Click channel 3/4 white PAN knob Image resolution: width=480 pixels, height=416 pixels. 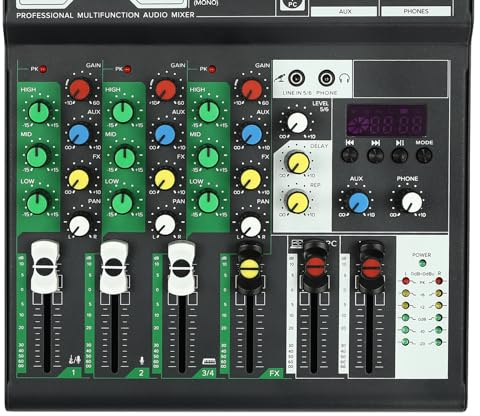tap(251, 227)
